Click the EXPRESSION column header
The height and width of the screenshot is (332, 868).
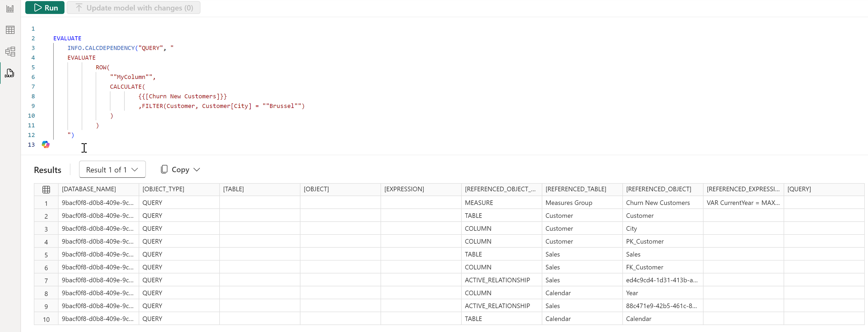pos(421,189)
